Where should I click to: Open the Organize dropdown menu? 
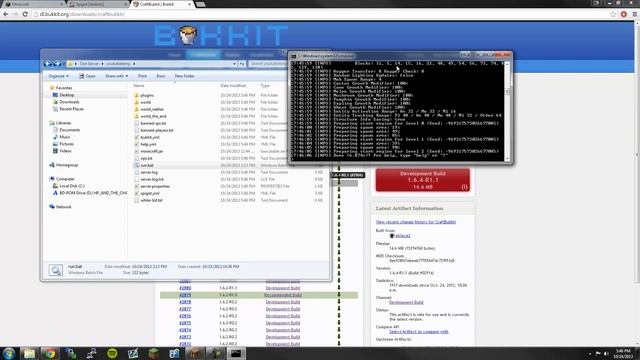coord(59,76)
